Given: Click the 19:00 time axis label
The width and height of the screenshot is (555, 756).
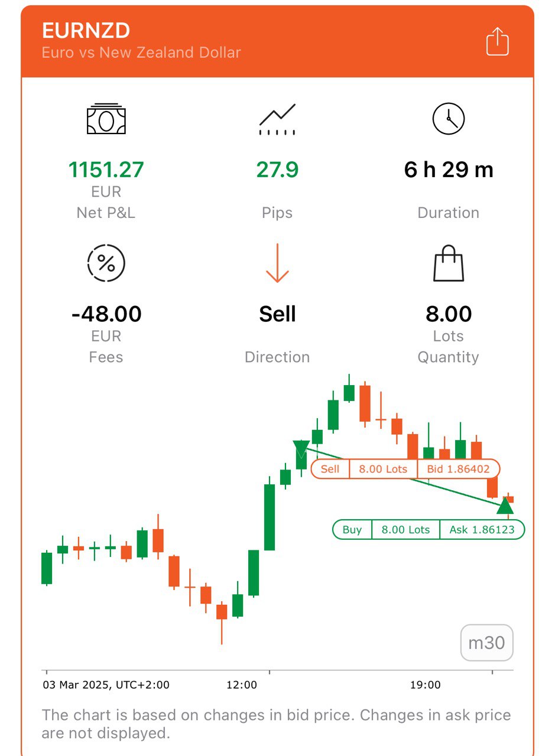Looking at the screenshot, I should [x=426, y=685].
